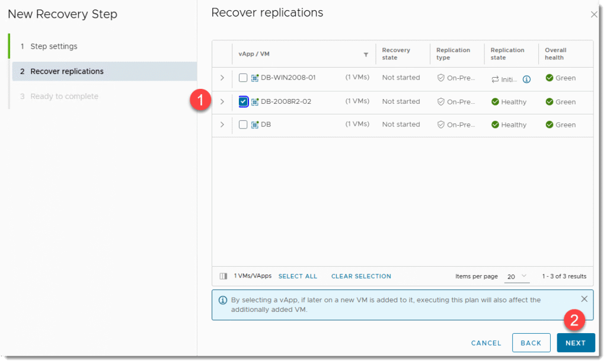Select the DB vApp checkbox
Viewport: 607px width, 364px height.
pyautogui.click(x=243, y=124)
